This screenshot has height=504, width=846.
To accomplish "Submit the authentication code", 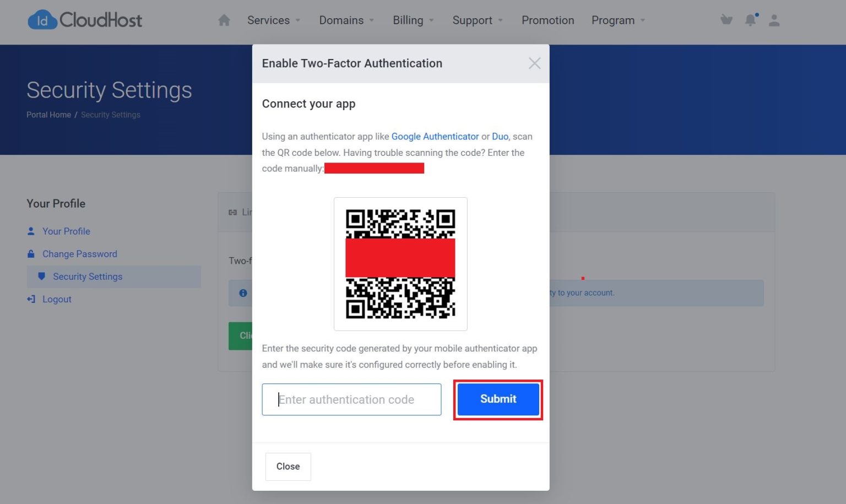I will tap(497, 399).
